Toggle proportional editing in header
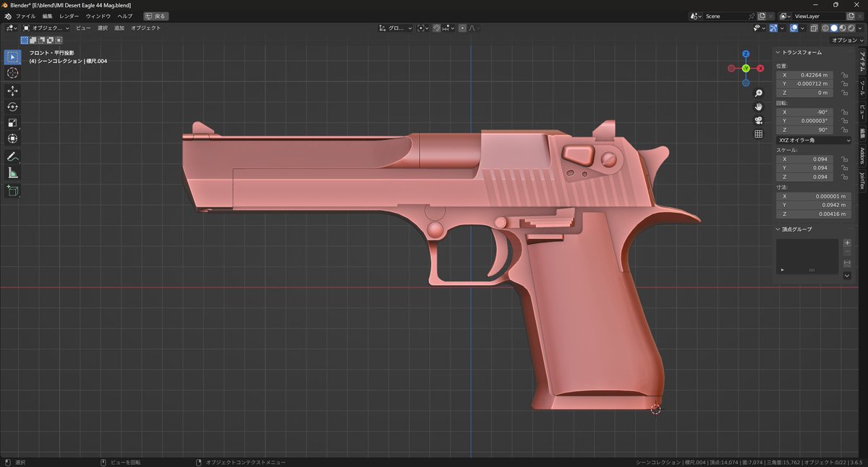Screen dimensions: 868x467 click(462, 28)
